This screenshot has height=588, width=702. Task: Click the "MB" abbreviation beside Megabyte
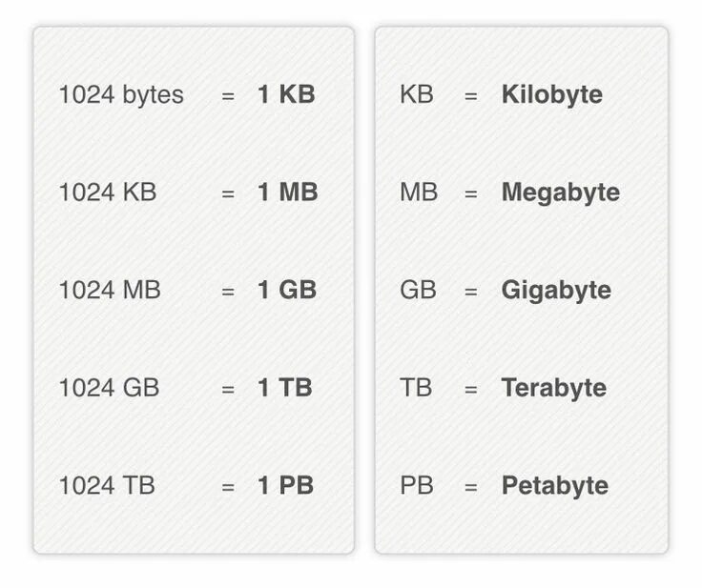click(419, 193)
